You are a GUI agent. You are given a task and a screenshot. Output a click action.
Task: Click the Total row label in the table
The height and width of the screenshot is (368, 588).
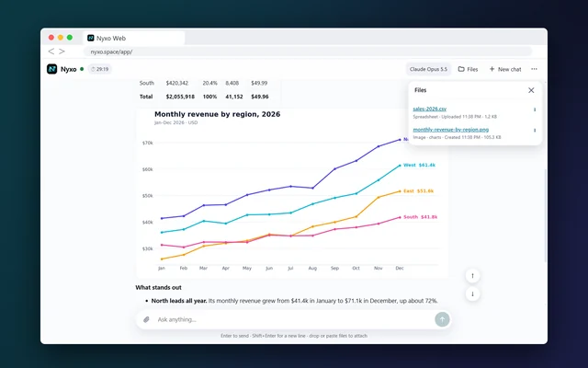click(x=146, y=97)
